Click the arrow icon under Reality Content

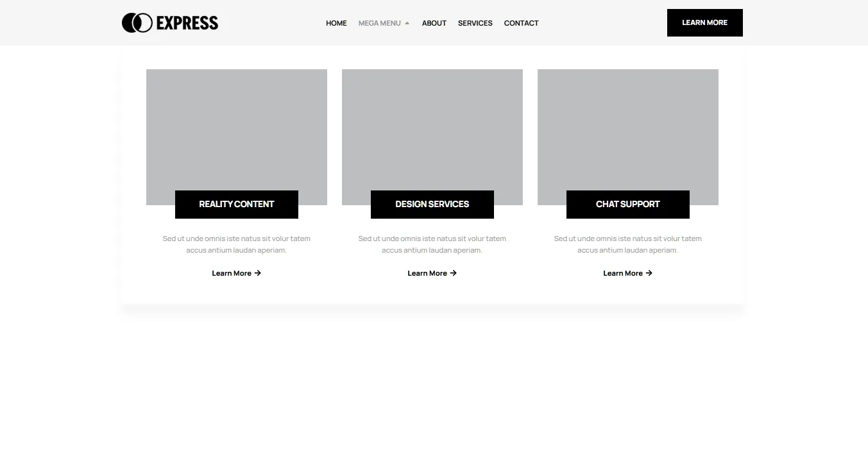[258, 273]
